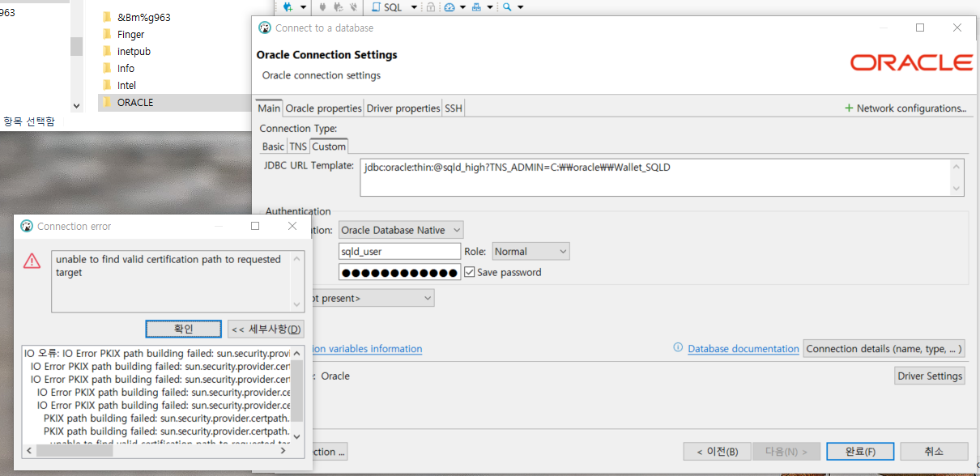The image size is (980, 476).
Task: Open the Oracle Database Native authentication dropdown
Action: tap(401, 230)
